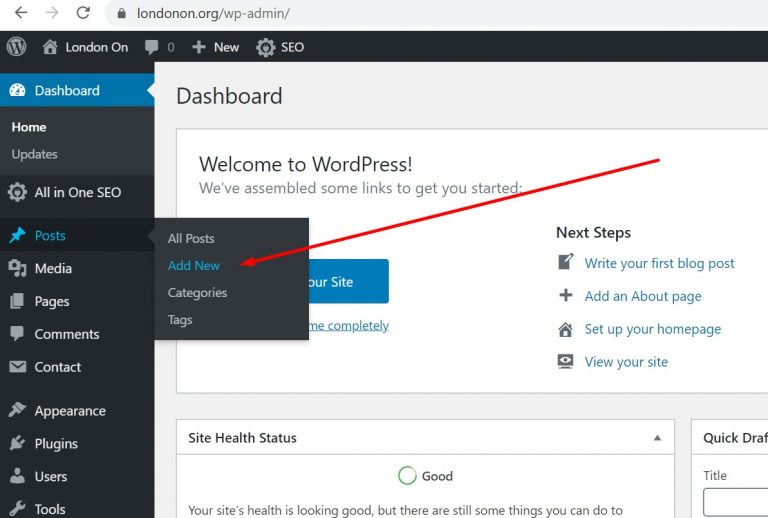768x518 pixels.
Task: Click the plus icon beside About page link
Action: (x=566, y=295)
